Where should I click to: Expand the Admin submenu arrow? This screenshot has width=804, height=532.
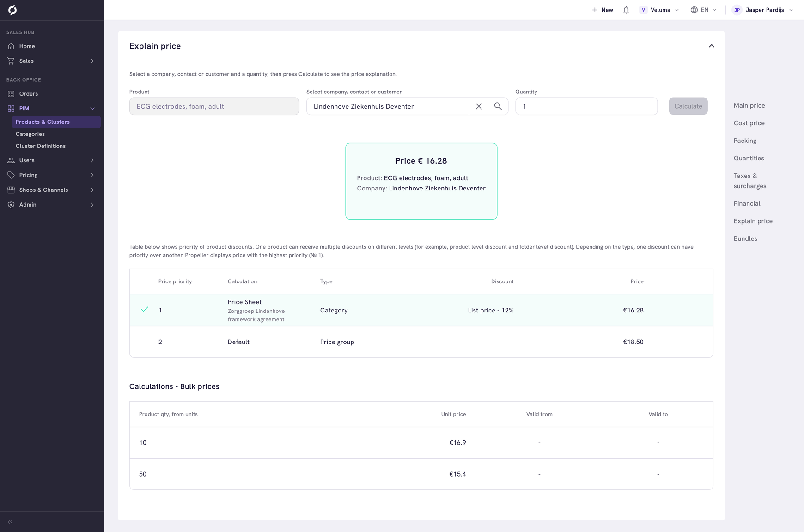point(92,205)
